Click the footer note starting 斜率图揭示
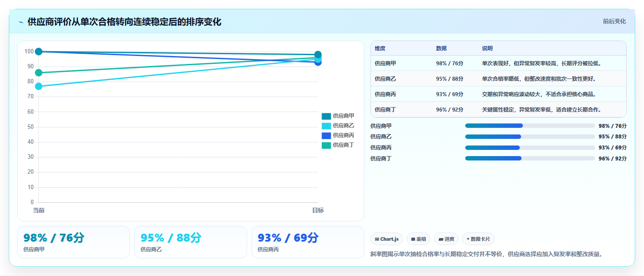This screenshot has width=644, height=276. tap(486, 254)
